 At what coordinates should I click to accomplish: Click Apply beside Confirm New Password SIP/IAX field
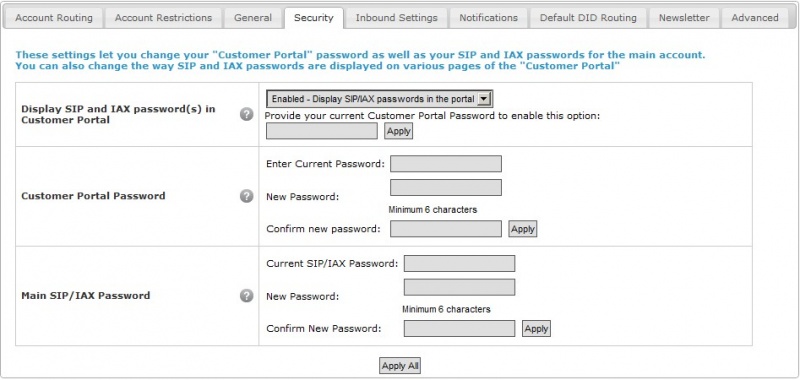[x=536, y=329]
